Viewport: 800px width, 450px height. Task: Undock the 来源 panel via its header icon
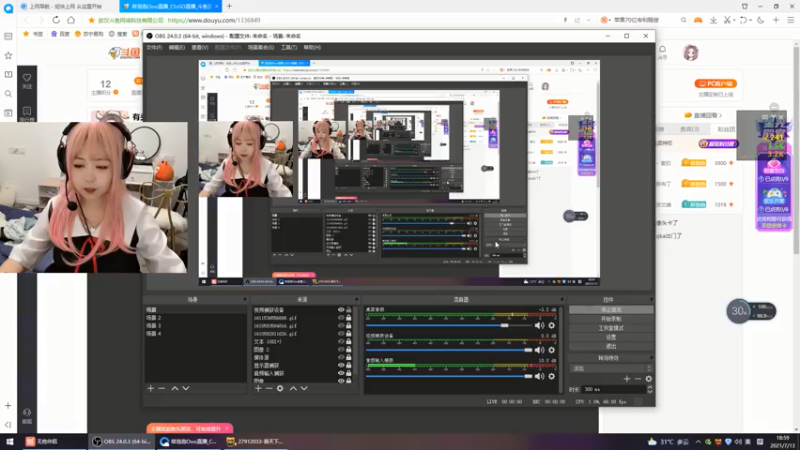[x=356, y=299]
